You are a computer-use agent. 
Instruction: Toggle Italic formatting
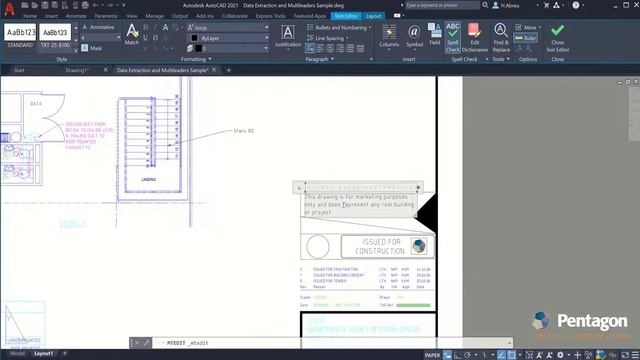[156, 27]
